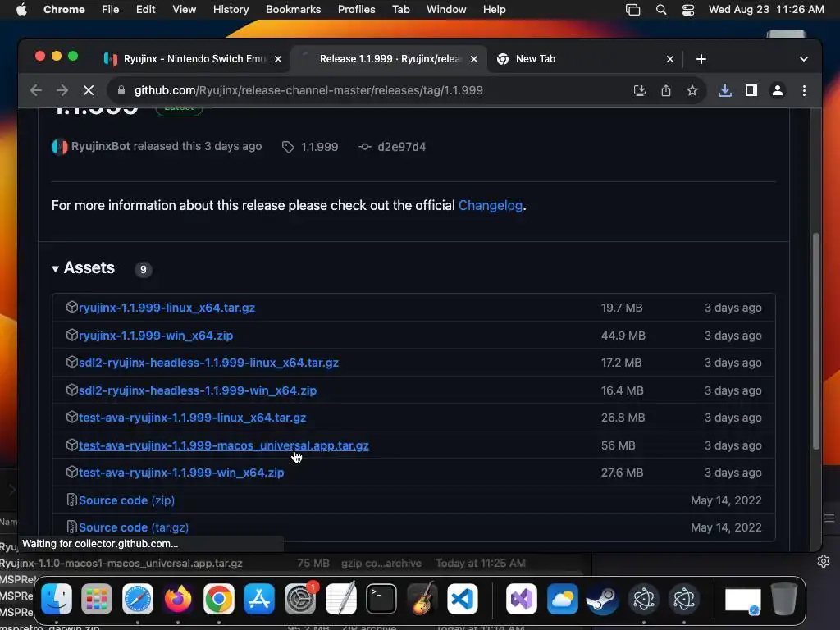
Task: Open the File menu
Action: pos(111,10)
